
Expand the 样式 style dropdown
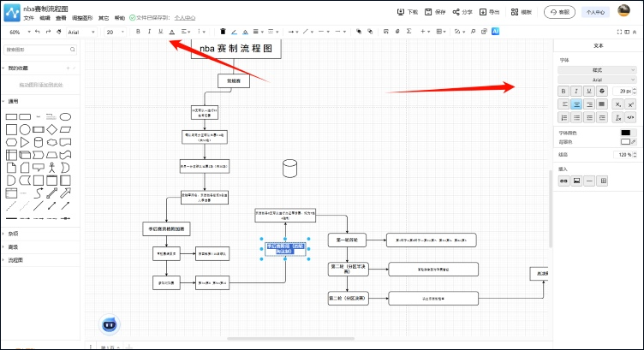coord(597,69)
